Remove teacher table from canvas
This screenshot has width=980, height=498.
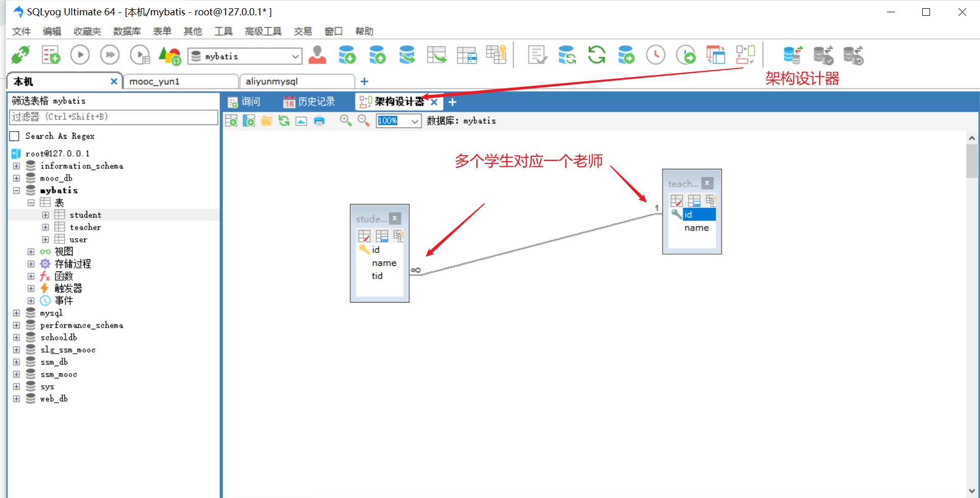tap(707, 183)
